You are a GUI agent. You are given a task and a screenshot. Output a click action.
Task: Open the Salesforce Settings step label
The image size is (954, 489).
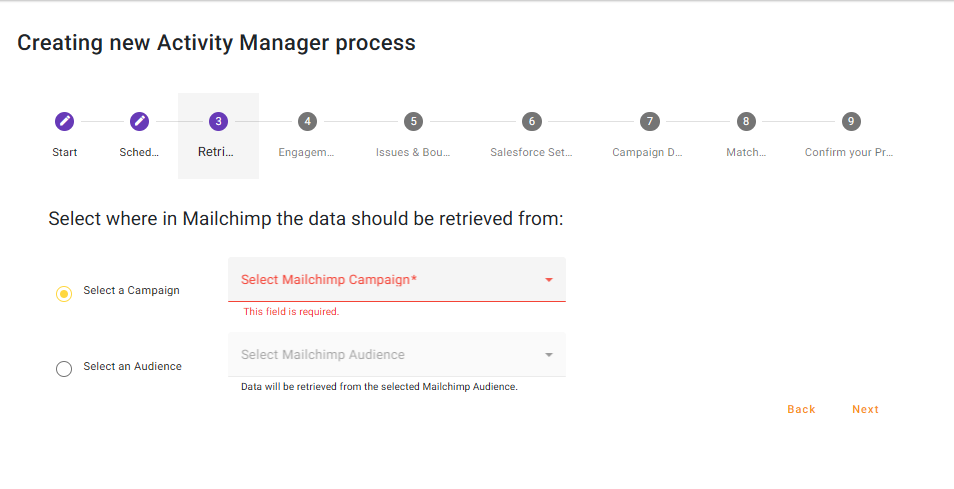pyautogui.click(x=531, y=153)
